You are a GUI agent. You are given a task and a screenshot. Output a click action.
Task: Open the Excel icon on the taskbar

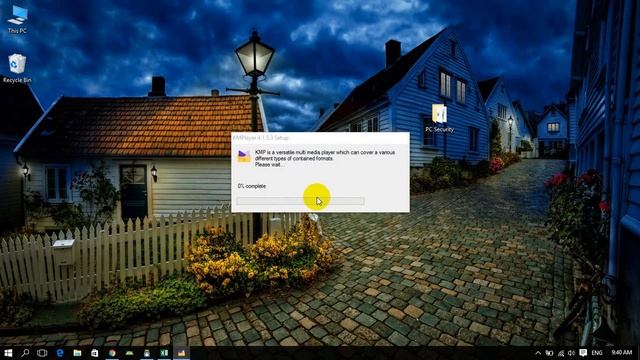[x=164, y=353]
